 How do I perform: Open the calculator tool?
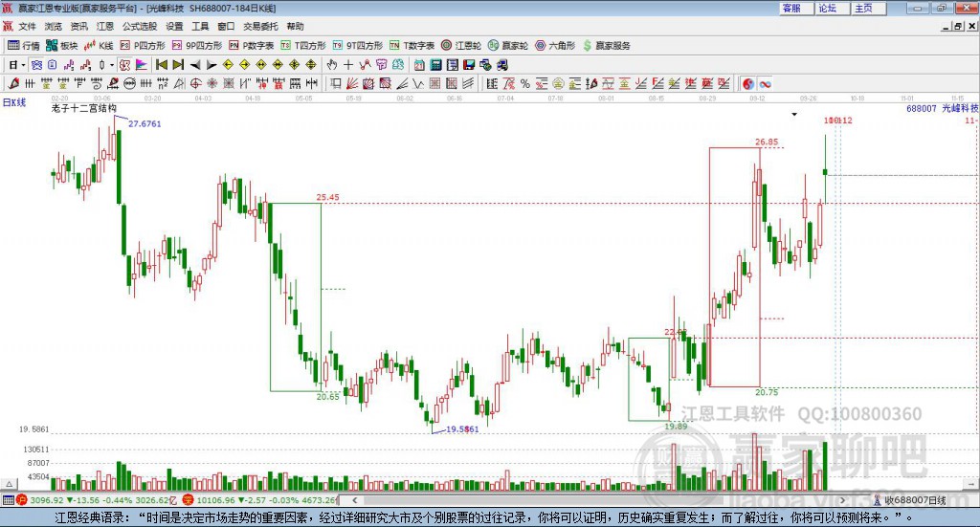coord(435,65)
